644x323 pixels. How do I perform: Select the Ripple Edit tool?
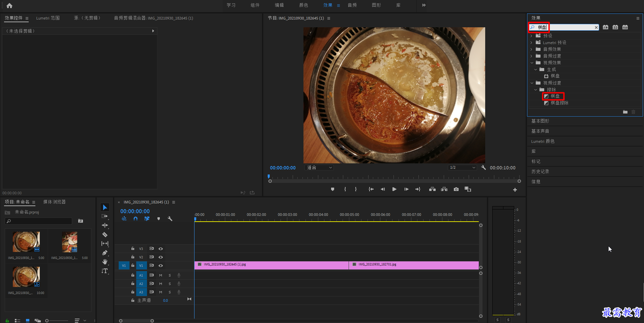tap(105, 225)
